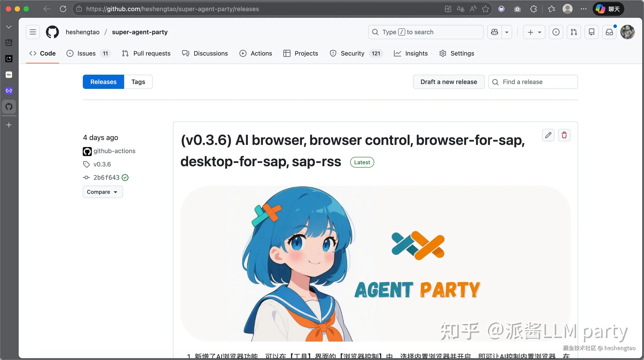This screenshot has width=644, height=360.
Task: Open the hamburger navigation menu
Action: (33, 32)
